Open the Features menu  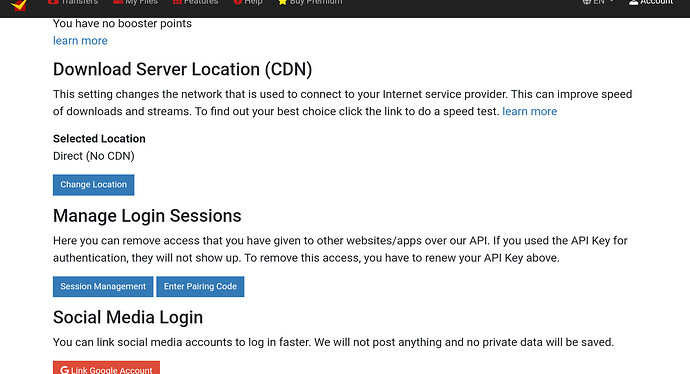pos(195,2)
